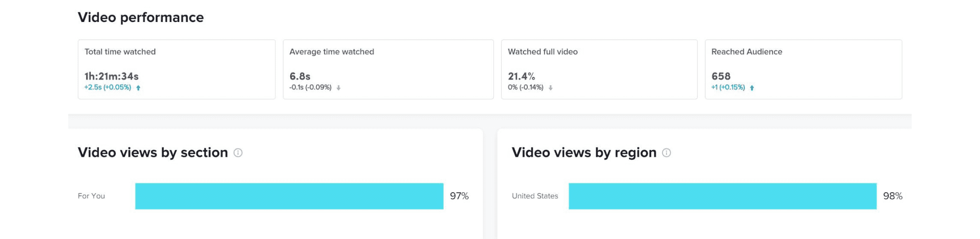This screenshot has width=980, height=239.
Task: Click the 1h:21m:34s value
Action: point(111,76)
